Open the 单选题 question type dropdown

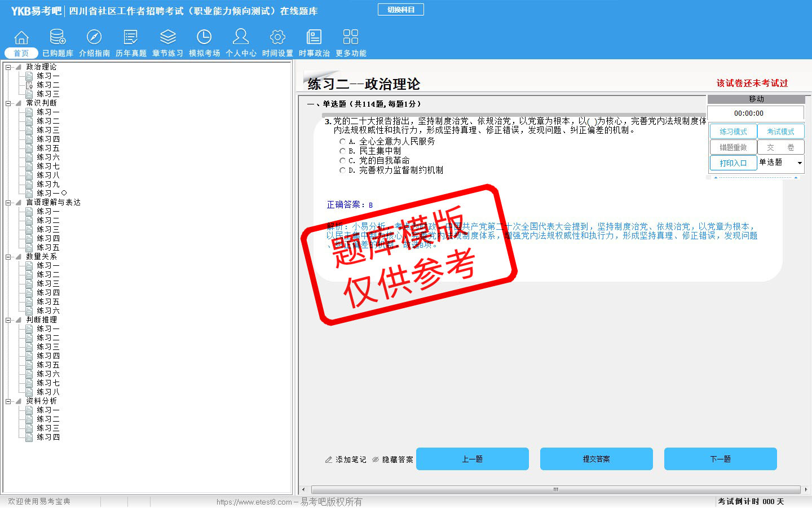point(781,163)
